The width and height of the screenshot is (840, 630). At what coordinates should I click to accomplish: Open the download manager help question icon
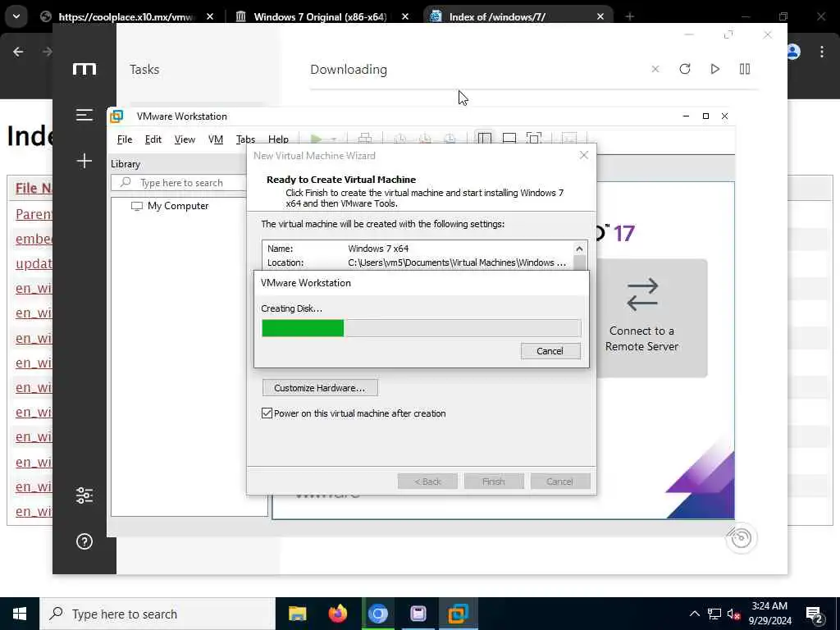click(x=84, y=541)
